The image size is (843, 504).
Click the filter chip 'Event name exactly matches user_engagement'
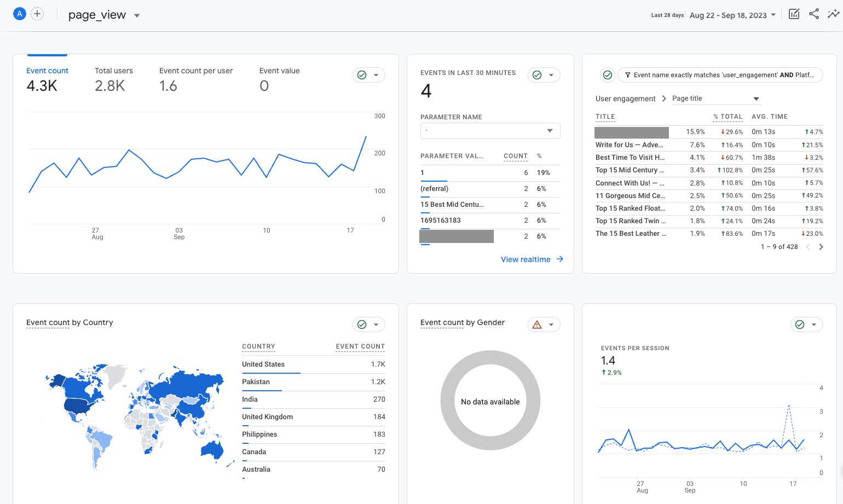720,75
